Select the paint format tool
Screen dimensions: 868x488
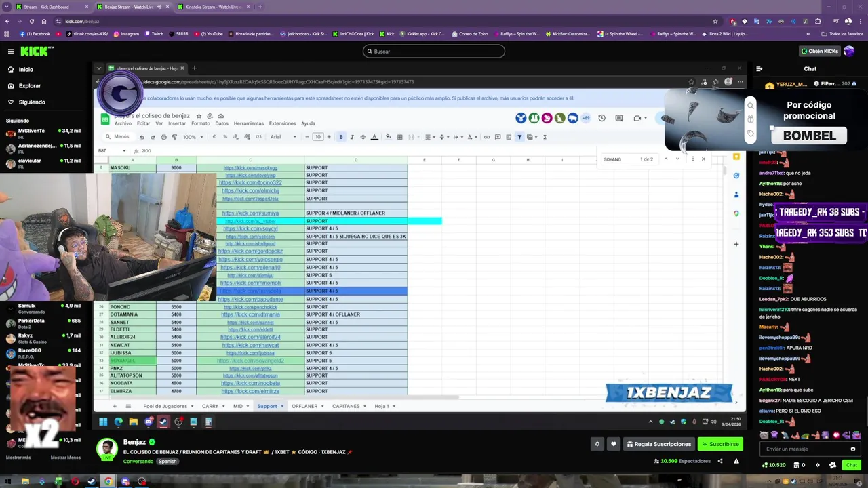[x=174, y=137]
